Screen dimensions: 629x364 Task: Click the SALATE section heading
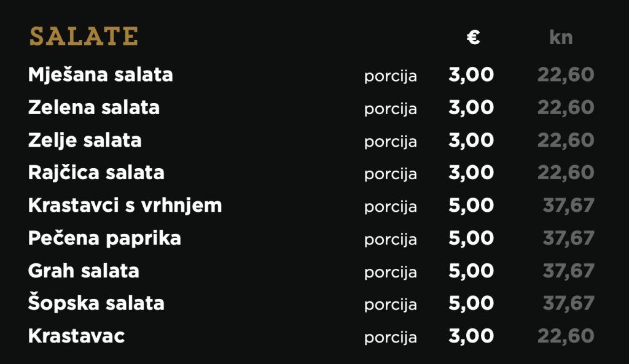[84, 36]
